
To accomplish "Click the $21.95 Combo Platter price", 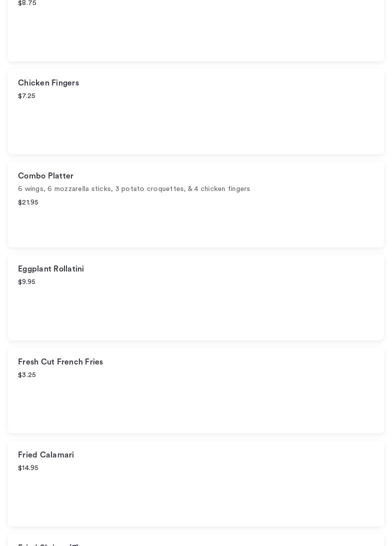I will pyautogui.click(x=28, y=202).
